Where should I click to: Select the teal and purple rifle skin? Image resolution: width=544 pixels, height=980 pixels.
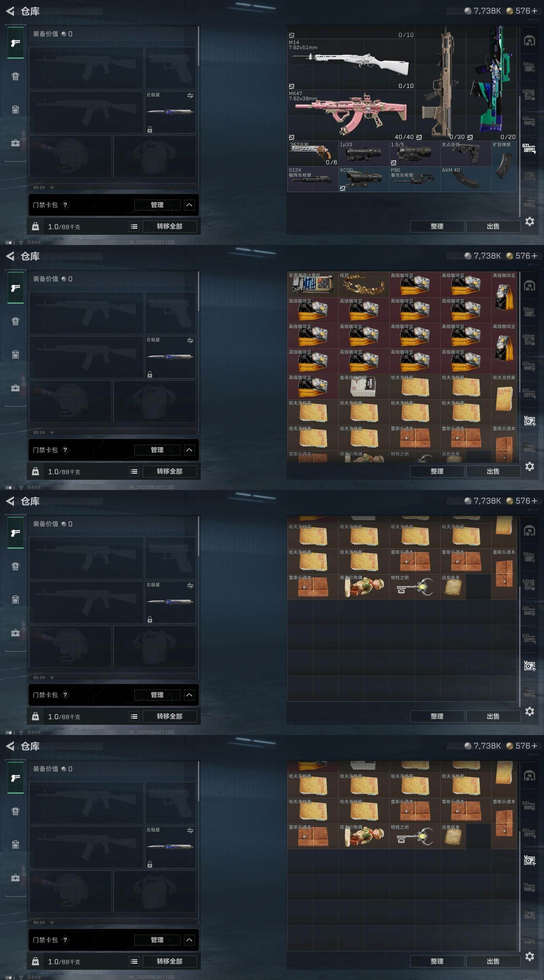click(x=492, y=84)
